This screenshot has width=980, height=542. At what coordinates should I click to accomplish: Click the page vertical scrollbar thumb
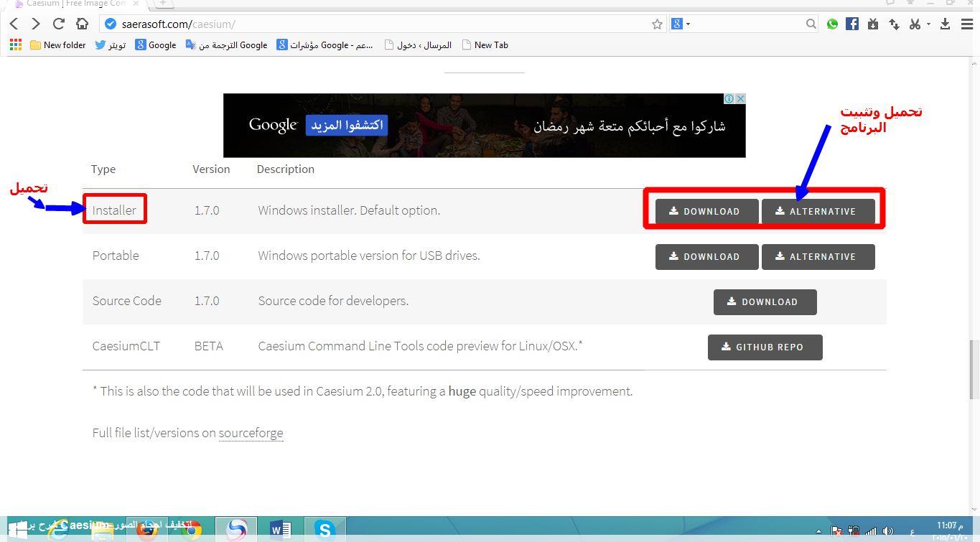tap(974, 370)
